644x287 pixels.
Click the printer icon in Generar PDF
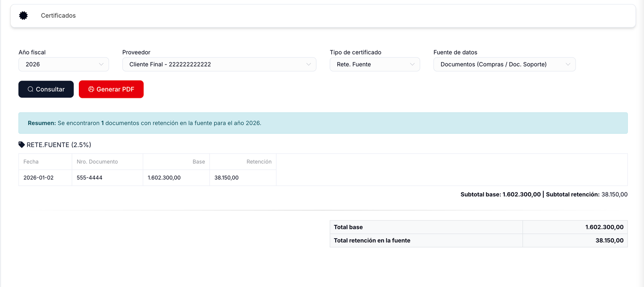click(91, 89)
